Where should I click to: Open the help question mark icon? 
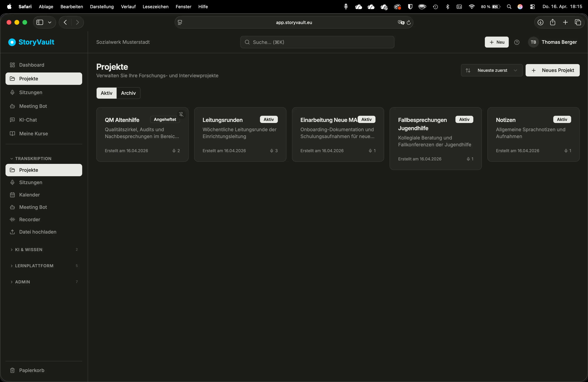(517, 42)
